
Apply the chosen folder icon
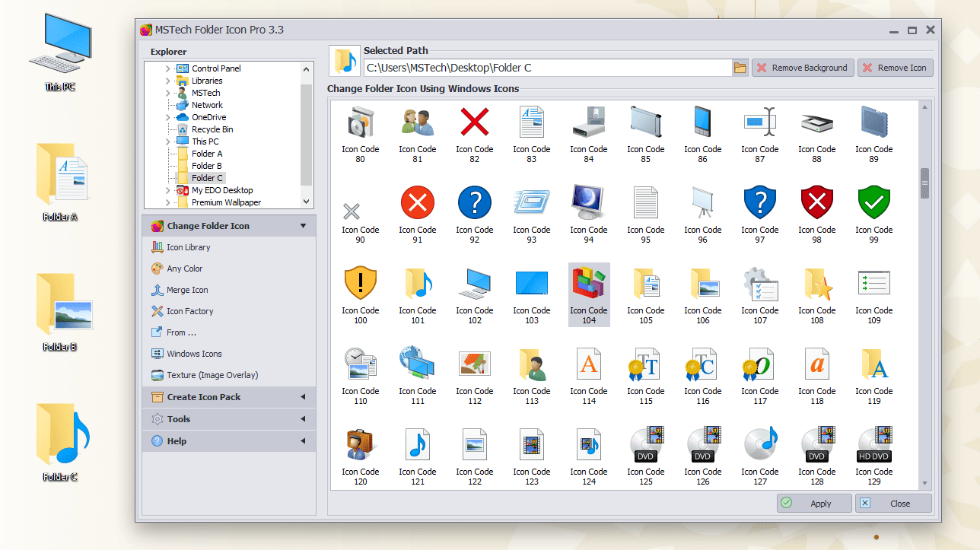pos(814,503)
